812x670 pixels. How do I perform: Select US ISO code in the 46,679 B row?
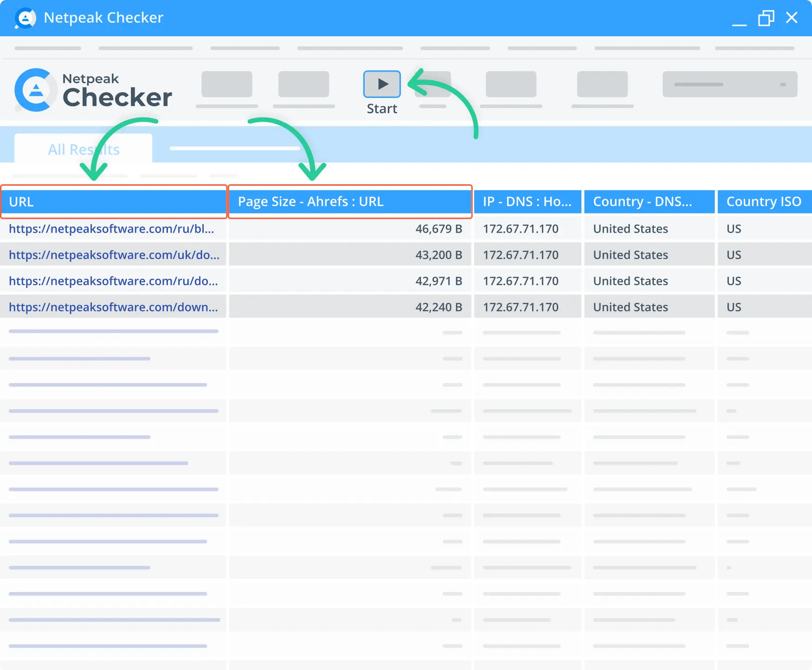[x=765, y=228]
